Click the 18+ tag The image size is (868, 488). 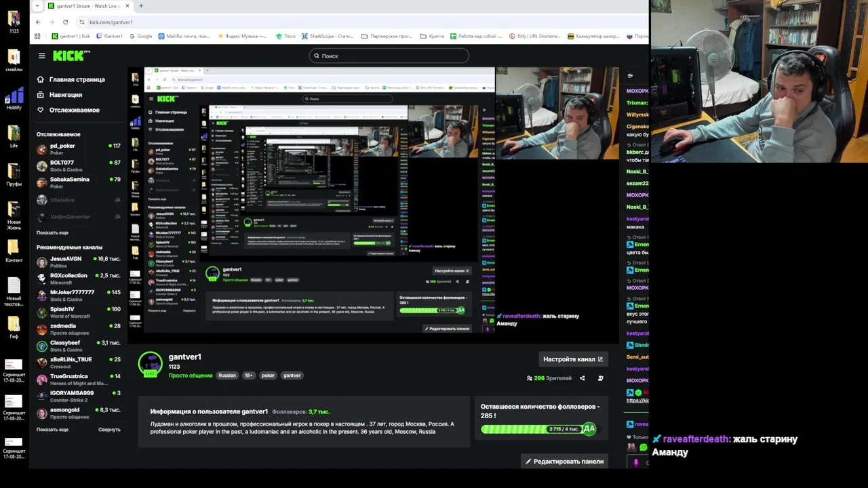[x=248, y=375]
